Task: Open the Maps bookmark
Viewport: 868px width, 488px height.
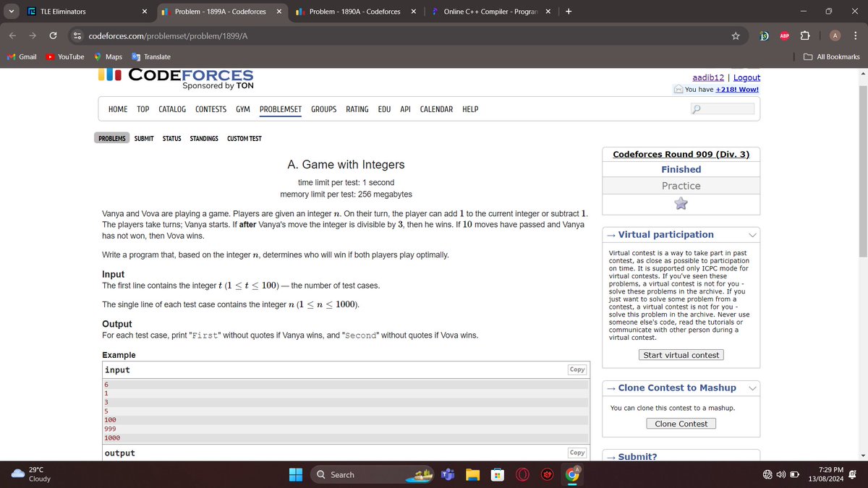Action: [108, 56]
